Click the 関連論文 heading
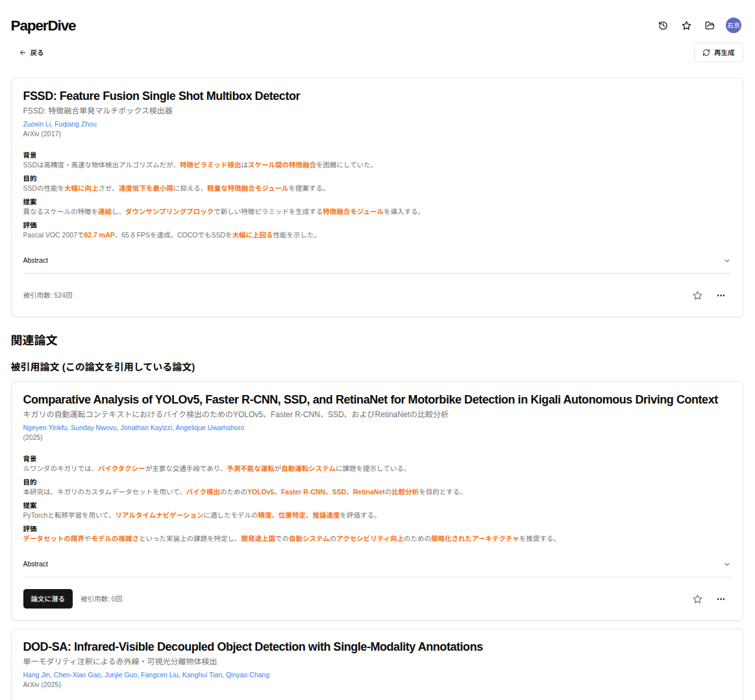The width and height of the screenshot is (755, 700). click(x=34, y=341)
